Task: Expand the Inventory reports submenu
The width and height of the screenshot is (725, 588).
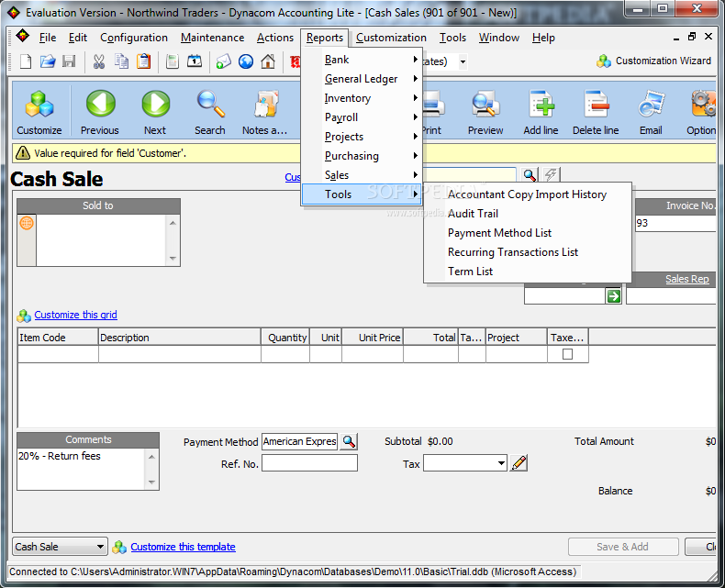Action: (x=361, y=98)
